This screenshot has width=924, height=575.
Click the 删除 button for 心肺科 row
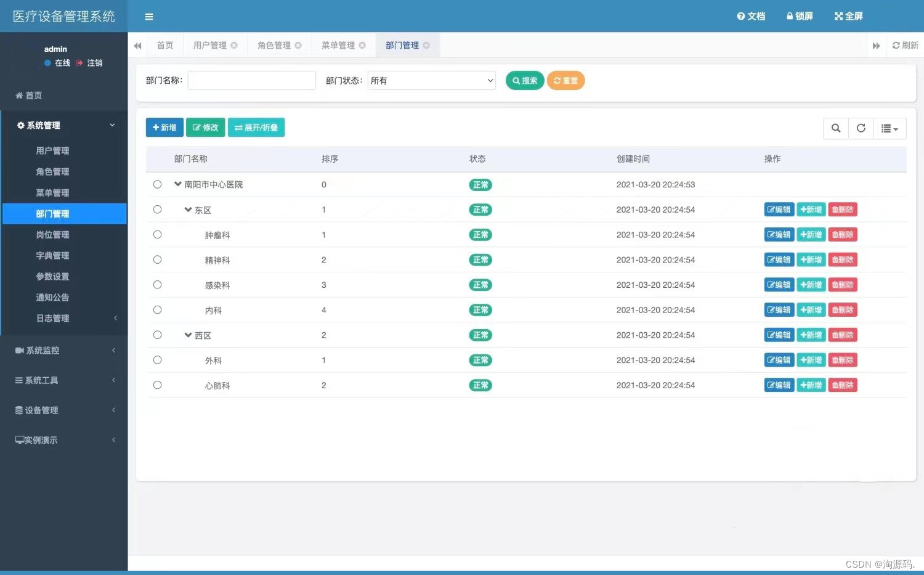click(x=843, y=385)
